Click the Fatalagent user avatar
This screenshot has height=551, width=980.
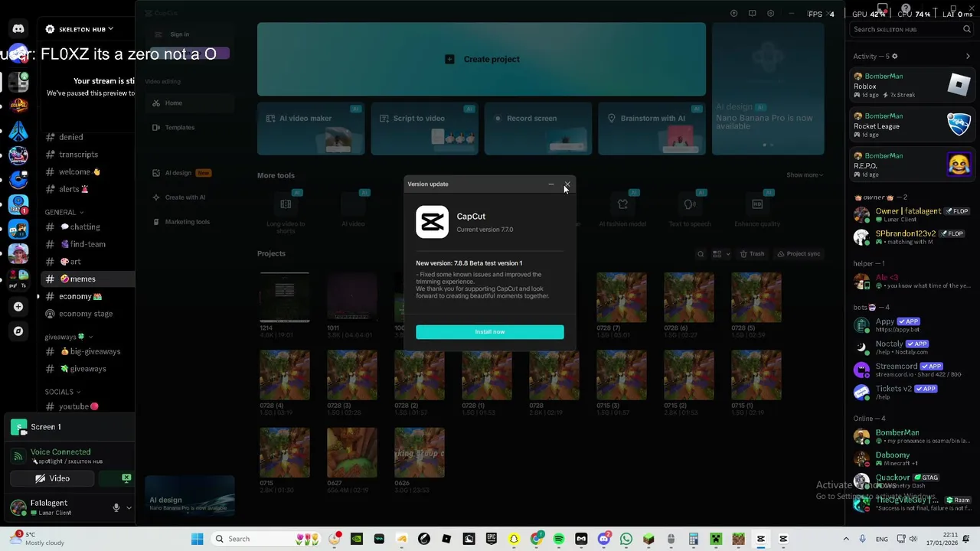[x=18, y=507]
